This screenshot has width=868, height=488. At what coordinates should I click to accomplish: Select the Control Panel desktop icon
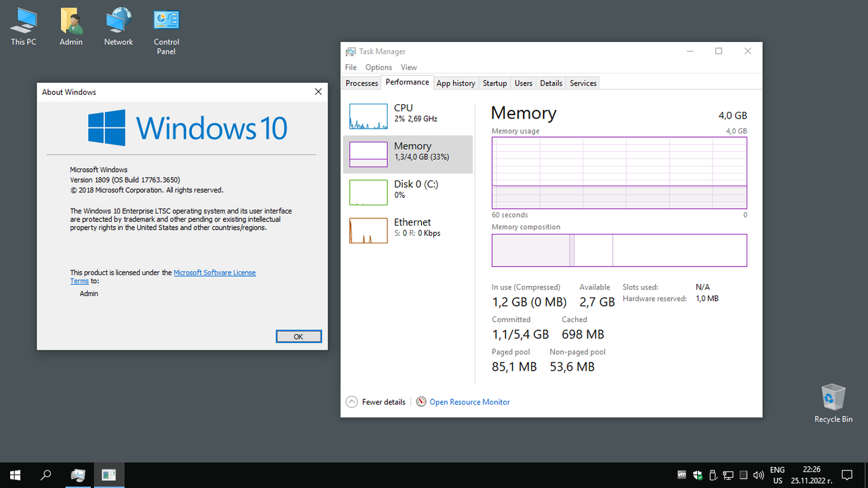(x=166, y=32)
